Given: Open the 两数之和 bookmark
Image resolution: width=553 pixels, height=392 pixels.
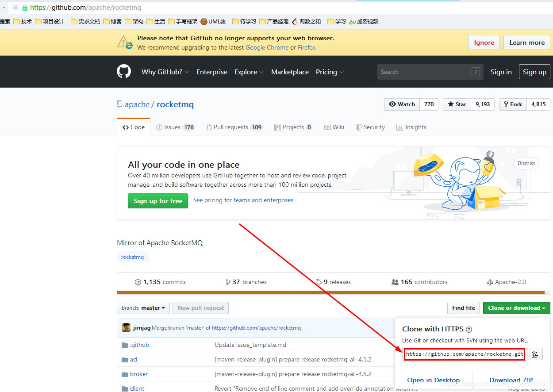Looking at the screenshot, I should click(307, 21).
